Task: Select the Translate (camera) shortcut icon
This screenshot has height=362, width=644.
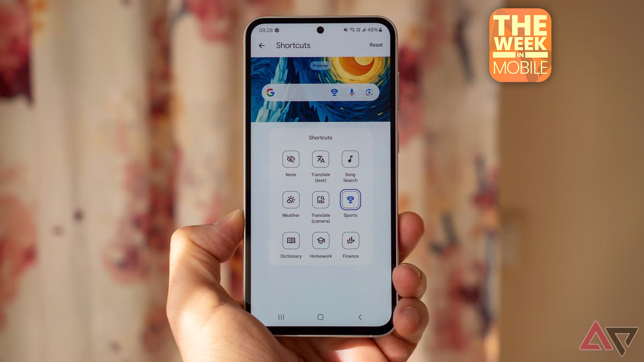Action: coord(320,200)
